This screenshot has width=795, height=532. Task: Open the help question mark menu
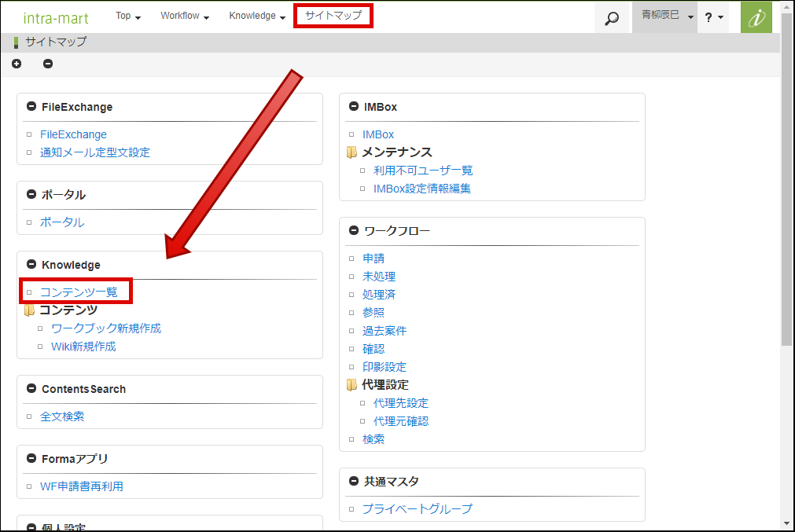coord(714,17)
